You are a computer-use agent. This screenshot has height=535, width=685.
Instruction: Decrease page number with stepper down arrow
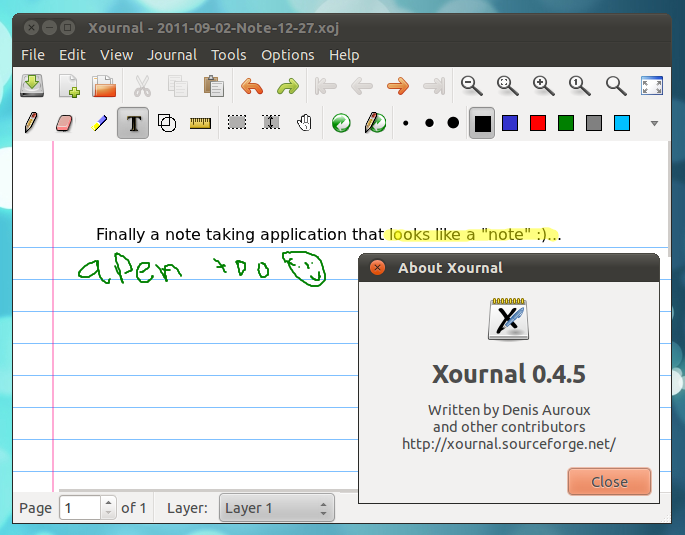coord(108,514)
